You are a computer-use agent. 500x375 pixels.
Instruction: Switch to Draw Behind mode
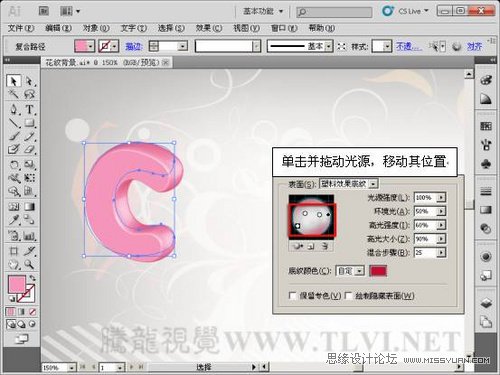[21, 324]
